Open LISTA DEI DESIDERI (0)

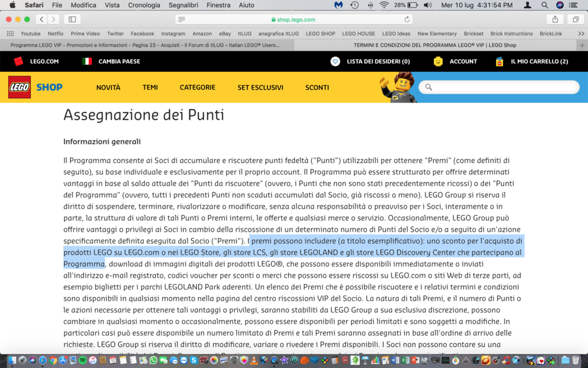click(x=378, y=61)
